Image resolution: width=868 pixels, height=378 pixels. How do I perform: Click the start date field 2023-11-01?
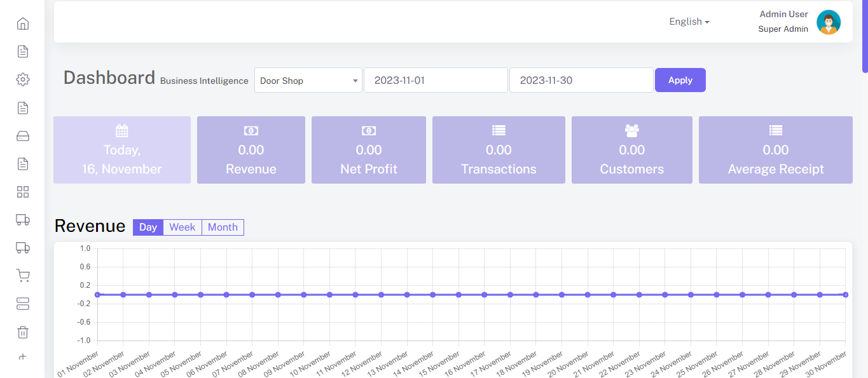(x=436, y=81)
